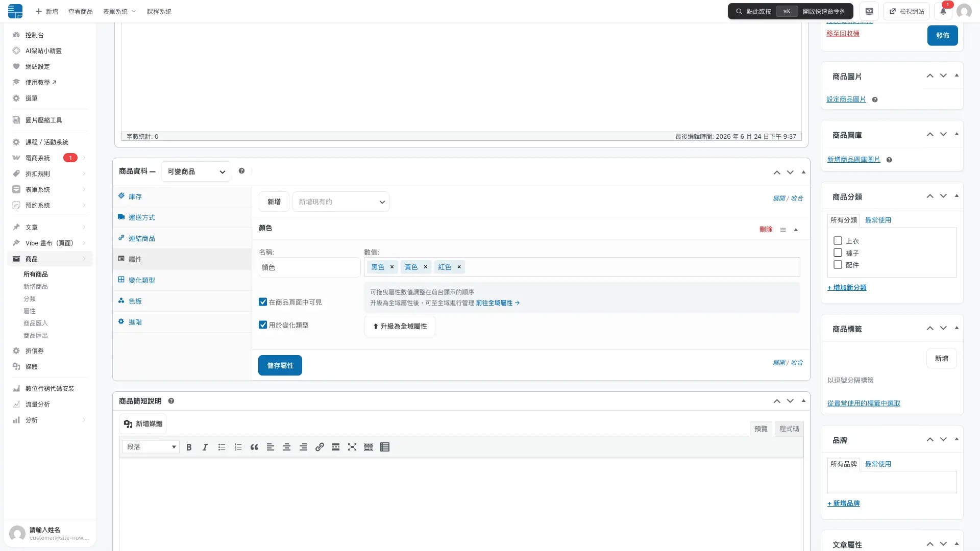Remove the 紅色 value tag

pyautogui.click(x=459, y=267)
